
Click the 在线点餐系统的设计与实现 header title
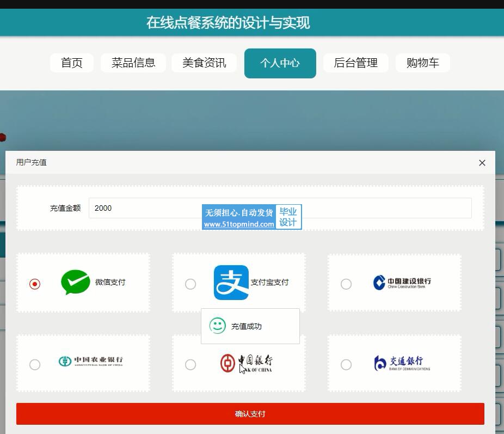pos(228,22)
